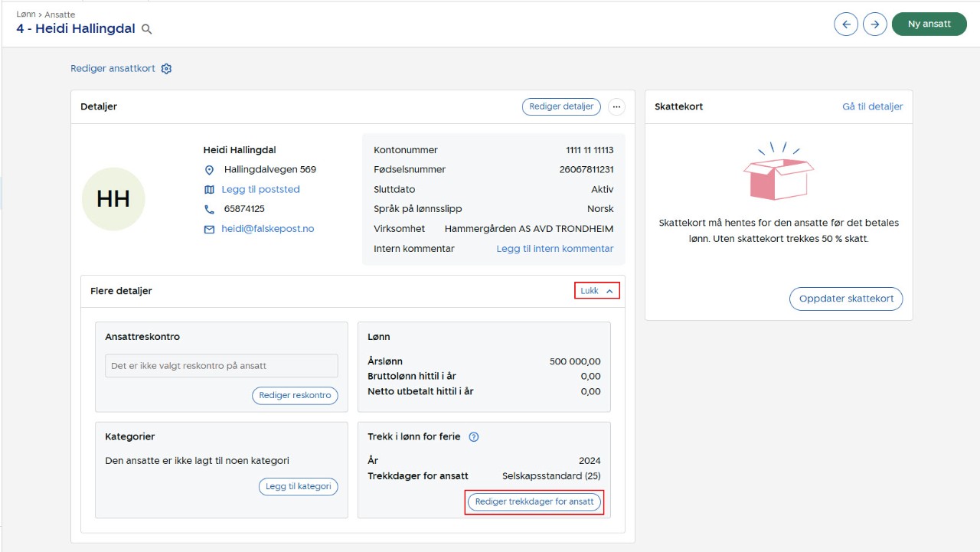This screenshot has width=980, height=552.
Task: Click the gear icon beside Rediger ansattkort
Action: pos(166,69)
